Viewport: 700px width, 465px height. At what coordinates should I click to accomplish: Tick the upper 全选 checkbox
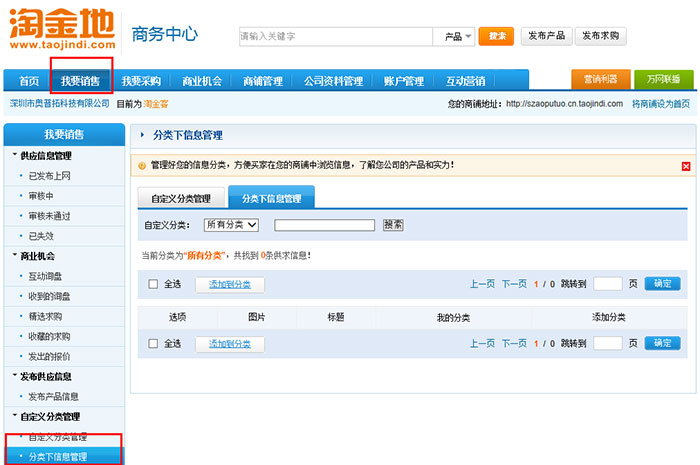pyautogui.click(x=153, y=284)
